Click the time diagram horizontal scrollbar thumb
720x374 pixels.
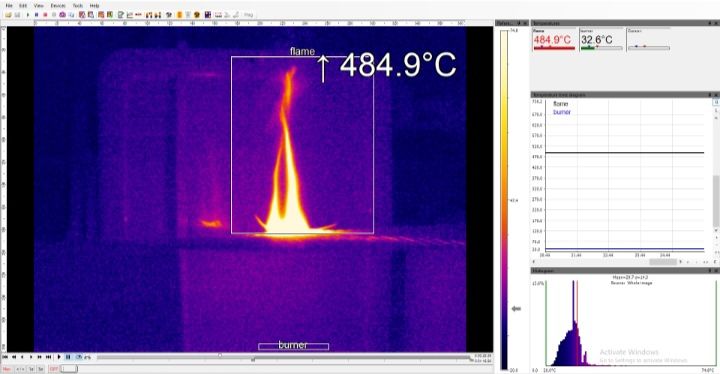[663, 262]
